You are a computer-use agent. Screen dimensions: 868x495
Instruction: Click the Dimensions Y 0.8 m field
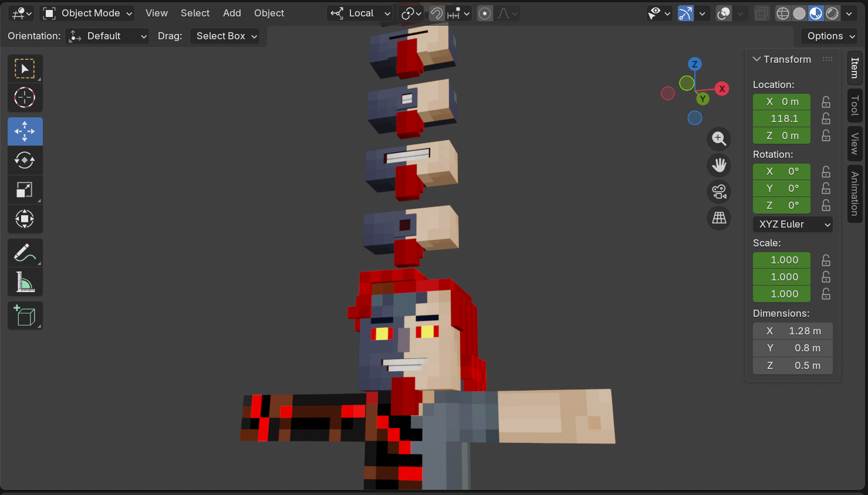pos(792,348)
